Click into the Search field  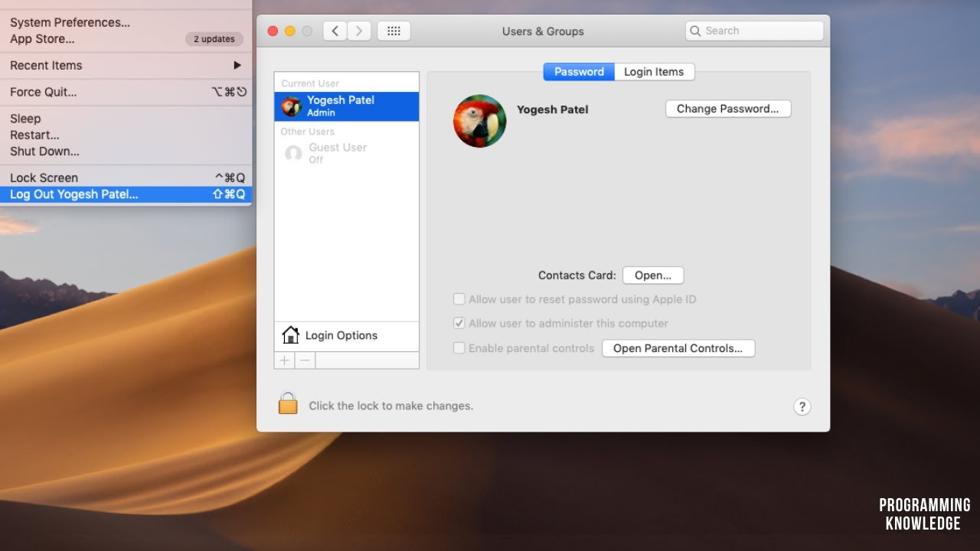pos(754,31)
